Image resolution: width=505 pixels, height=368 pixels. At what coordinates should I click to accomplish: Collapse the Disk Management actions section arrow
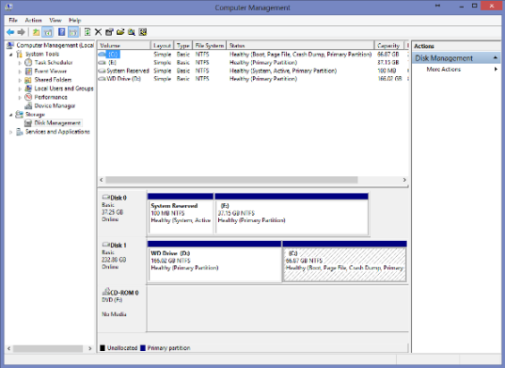495,58
